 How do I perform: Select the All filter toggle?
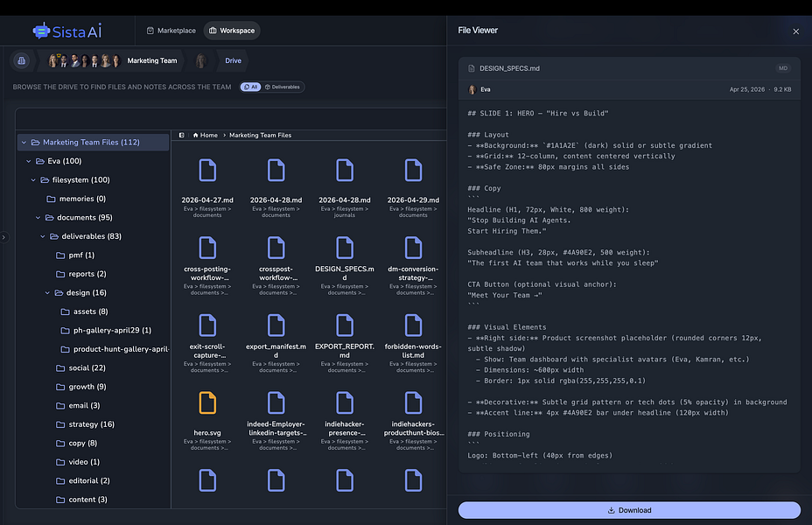tap(250, 87)
